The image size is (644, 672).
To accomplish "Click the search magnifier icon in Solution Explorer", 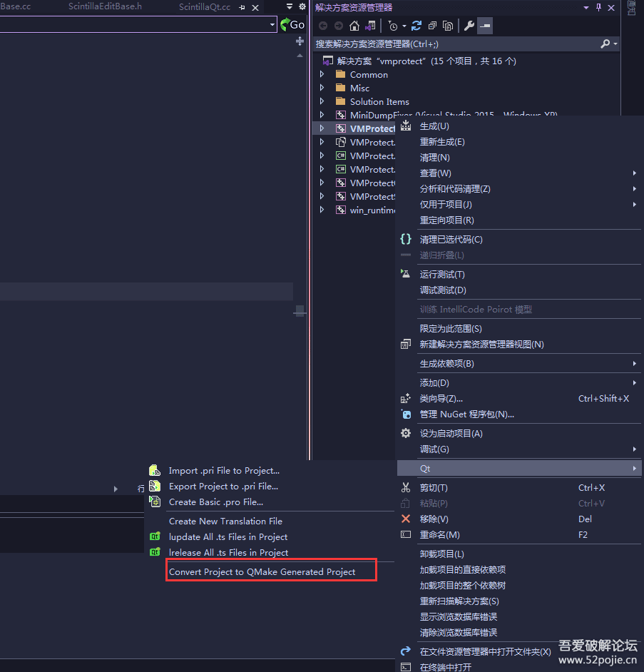I will point(605,44).
